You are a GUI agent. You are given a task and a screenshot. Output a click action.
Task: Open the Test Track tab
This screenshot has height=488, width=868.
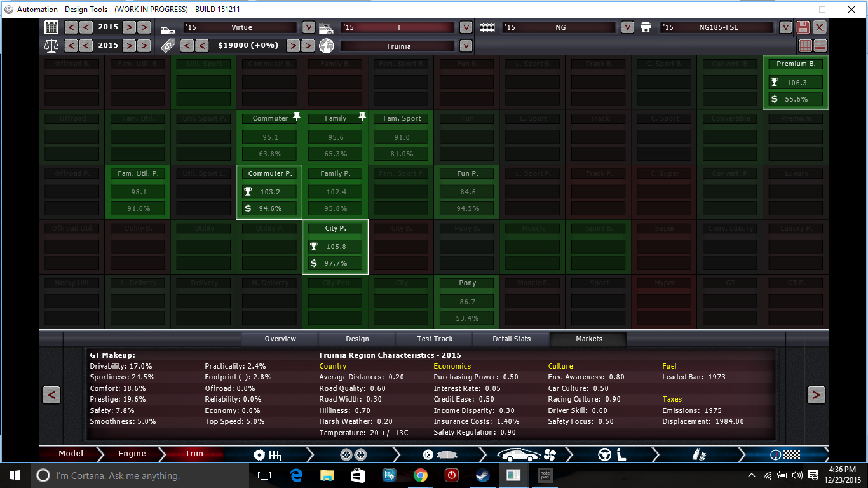pyautogui.click(x=435, y=339)
